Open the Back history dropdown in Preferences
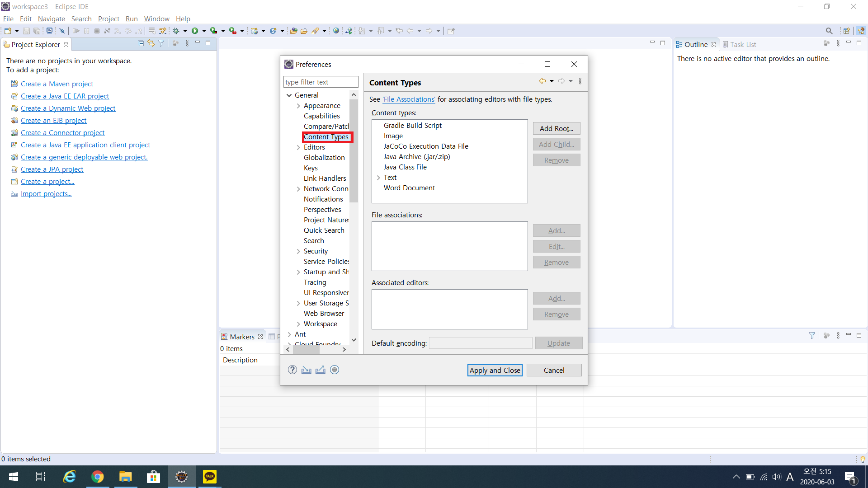Image resolution: width=868 pixels, height=488 pixels. pyautogui.click(x=552, y=81)
